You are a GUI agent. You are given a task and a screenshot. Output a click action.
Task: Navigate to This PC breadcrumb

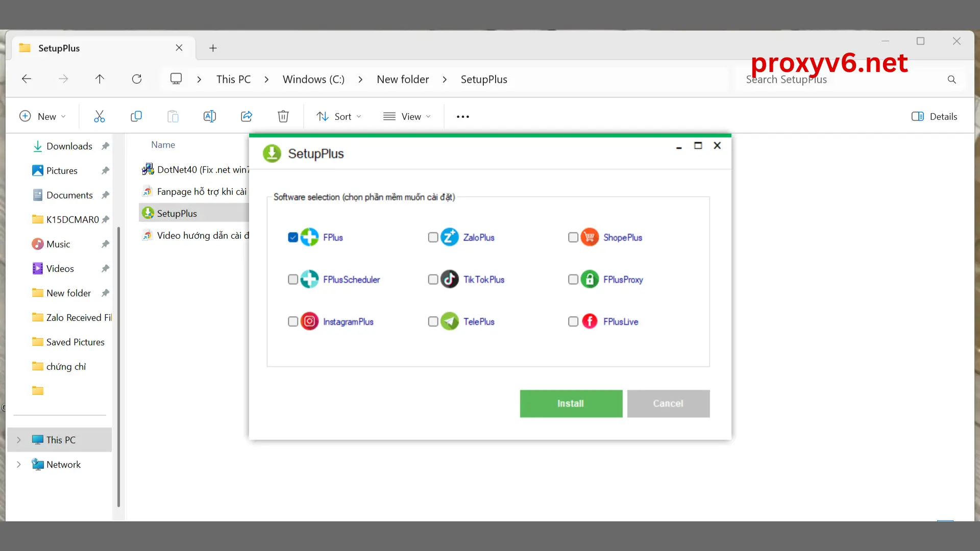233,79
